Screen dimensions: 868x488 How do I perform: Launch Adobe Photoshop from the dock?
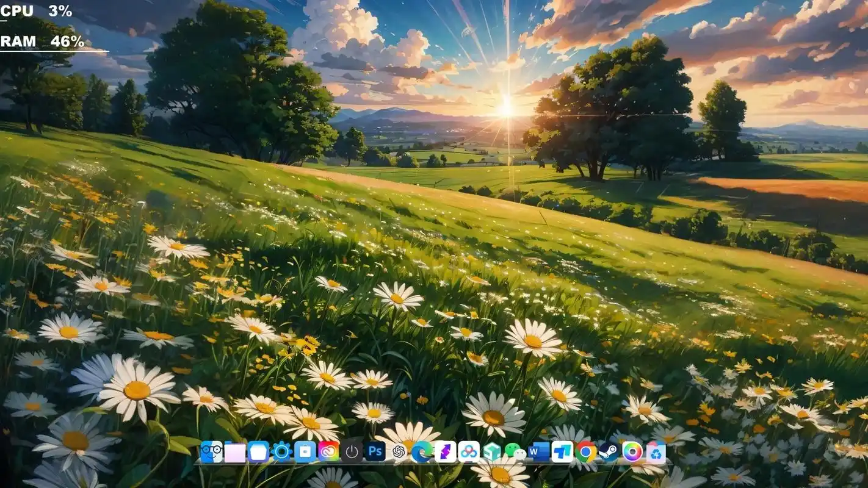coord(375,452)
